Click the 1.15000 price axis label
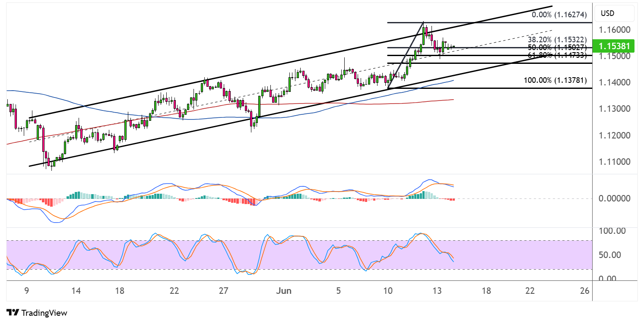The height and width of the screenshot is (324, 644). [614, 57]
